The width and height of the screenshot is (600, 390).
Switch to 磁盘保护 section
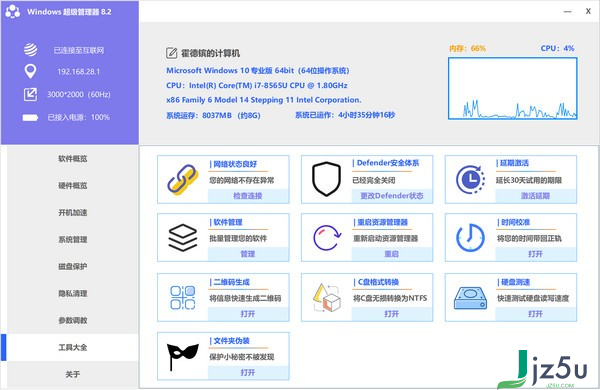[x=73, y=266]
